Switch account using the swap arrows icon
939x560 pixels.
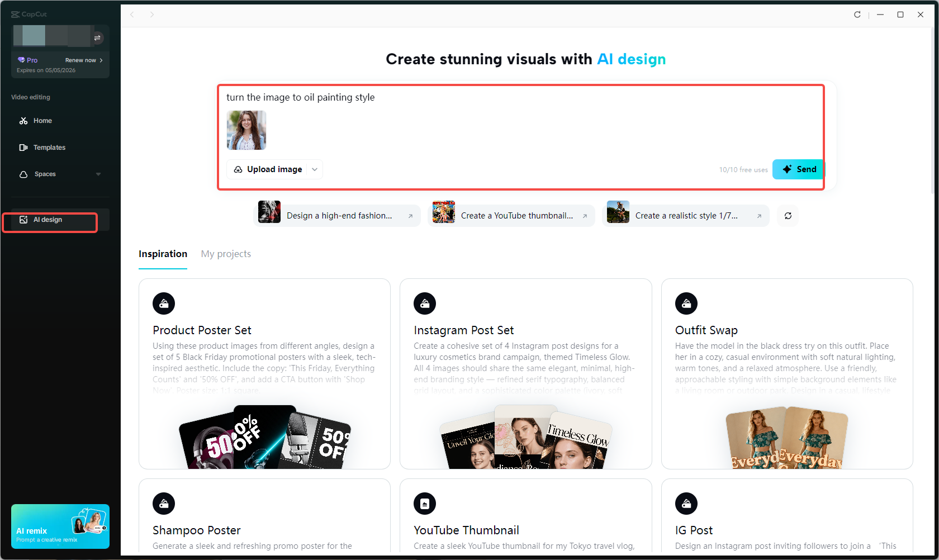pos(97,38)
